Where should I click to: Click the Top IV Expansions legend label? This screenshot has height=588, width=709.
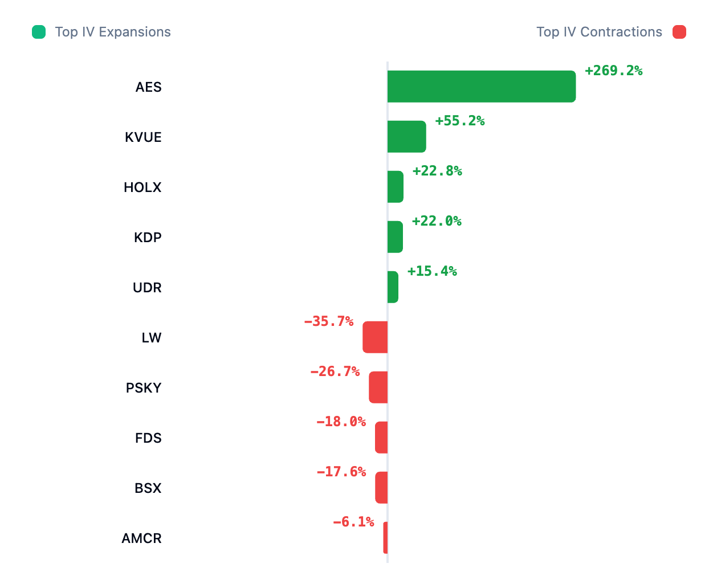(113, 32)
